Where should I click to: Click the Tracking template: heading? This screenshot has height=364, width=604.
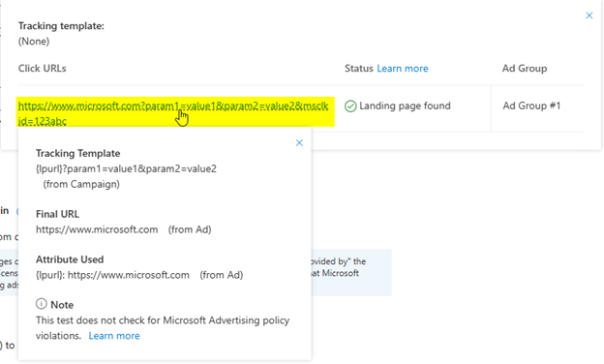point(61,26)
